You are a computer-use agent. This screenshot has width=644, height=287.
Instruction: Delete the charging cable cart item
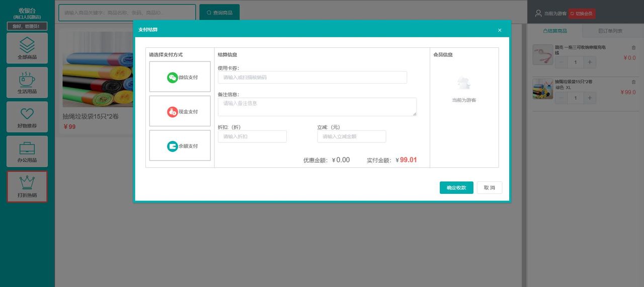point(633,48)
